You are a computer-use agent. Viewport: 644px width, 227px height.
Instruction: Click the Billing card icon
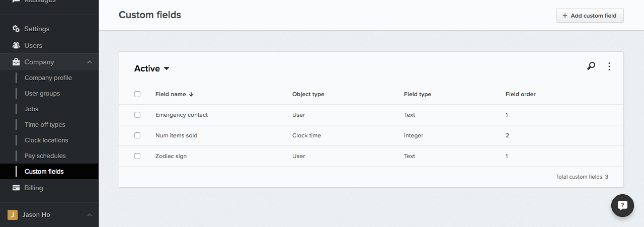pos(16,188)
